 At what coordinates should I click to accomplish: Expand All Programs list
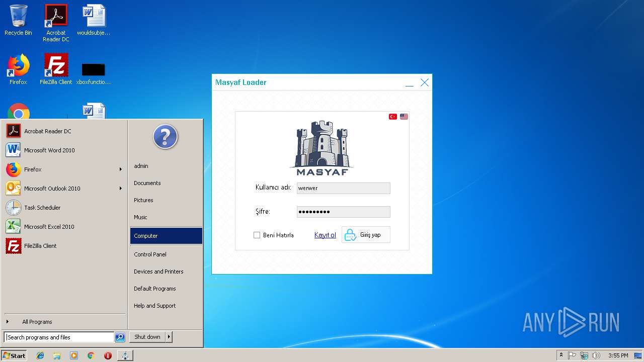coord(64,322)
